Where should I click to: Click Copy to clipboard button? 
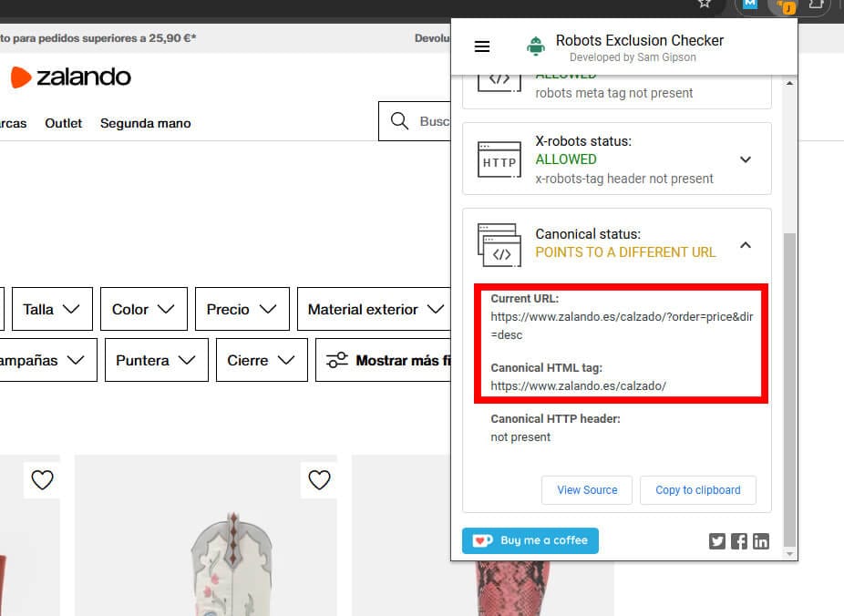697,490
